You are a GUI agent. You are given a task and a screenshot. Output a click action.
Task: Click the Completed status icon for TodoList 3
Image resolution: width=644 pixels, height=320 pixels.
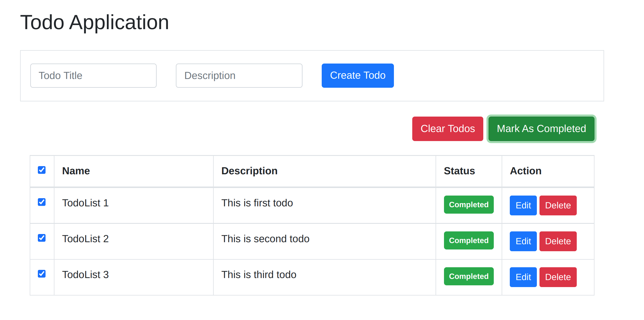click(468, 276)
